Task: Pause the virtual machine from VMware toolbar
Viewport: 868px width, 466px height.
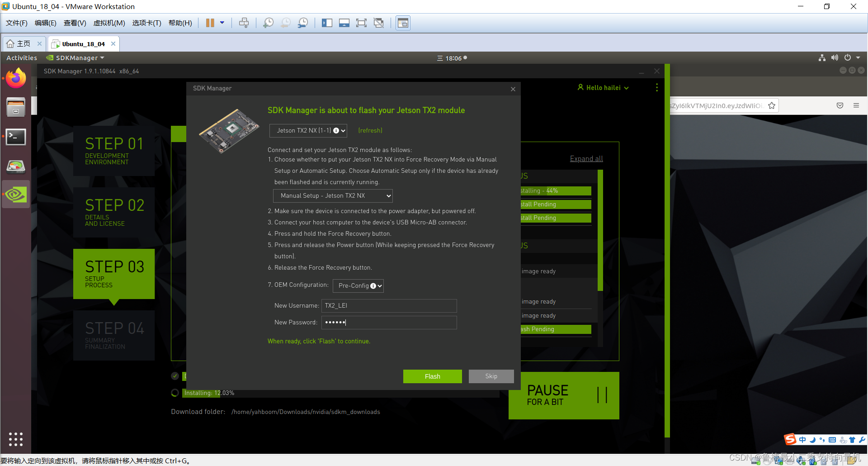Action: [x=210, y=23]
